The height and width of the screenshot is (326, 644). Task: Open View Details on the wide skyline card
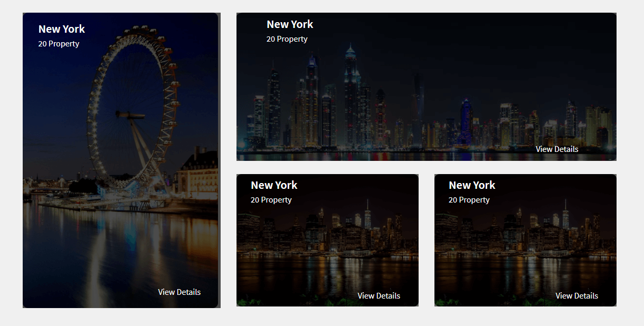tap(557, 149)
